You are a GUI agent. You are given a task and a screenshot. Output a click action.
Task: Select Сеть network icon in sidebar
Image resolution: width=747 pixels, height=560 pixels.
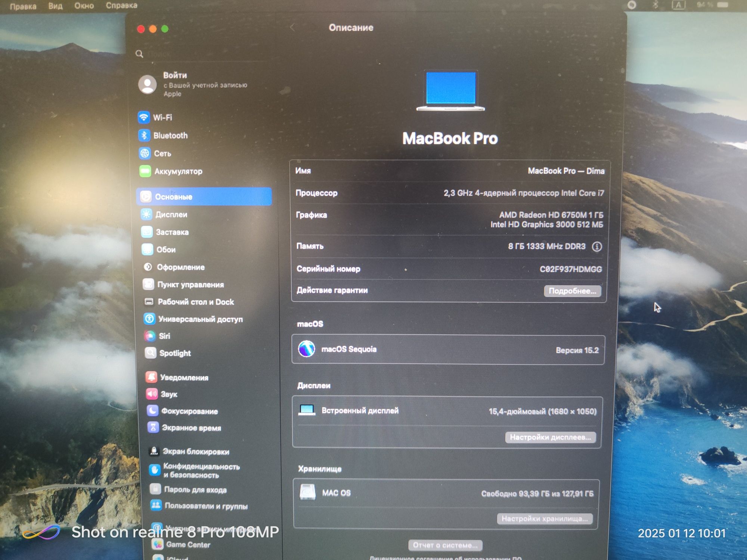pos(145,153)
